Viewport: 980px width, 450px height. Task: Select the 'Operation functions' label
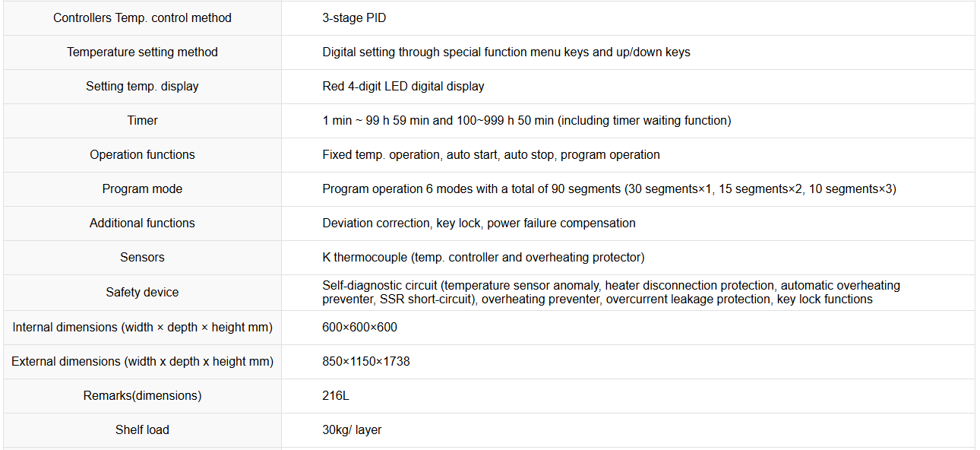click(142, 154)
